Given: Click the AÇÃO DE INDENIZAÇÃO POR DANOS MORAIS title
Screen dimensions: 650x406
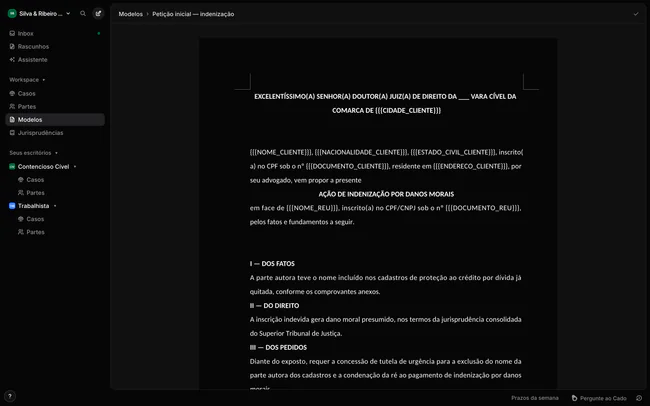Looking at the screenshot, I should pyautogui.click(x=386, y=194).
